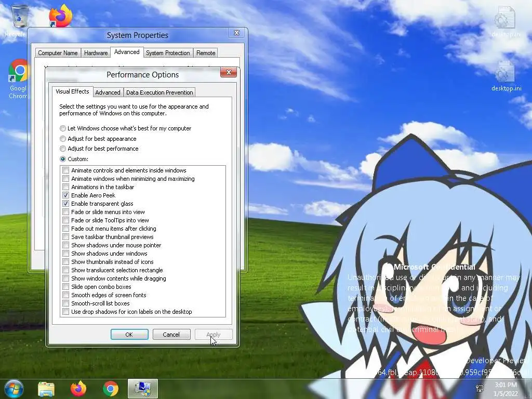Check Show thumbnails instead of icons
Viewport: 532px width, 399px height.
click(66, 262)
